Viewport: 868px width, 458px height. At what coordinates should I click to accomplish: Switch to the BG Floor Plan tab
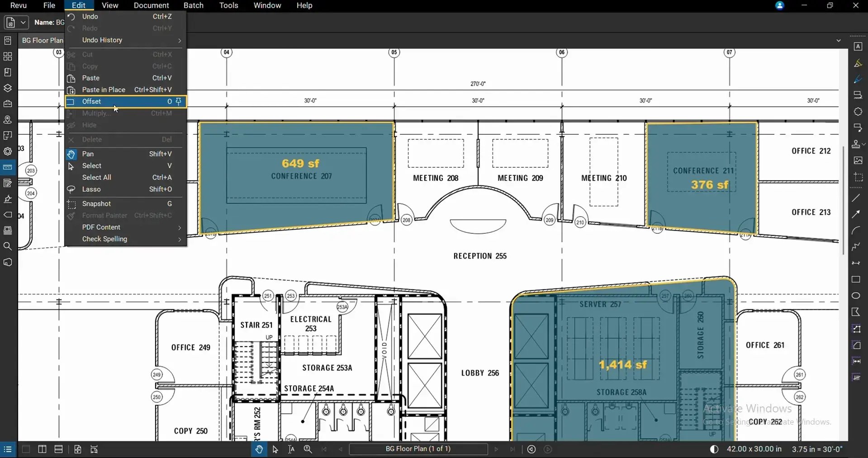[42, 40]
